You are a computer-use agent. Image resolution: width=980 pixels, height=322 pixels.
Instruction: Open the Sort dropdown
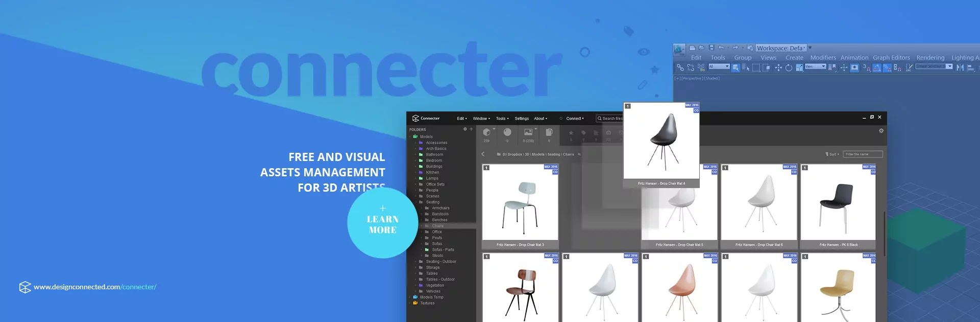832,154
